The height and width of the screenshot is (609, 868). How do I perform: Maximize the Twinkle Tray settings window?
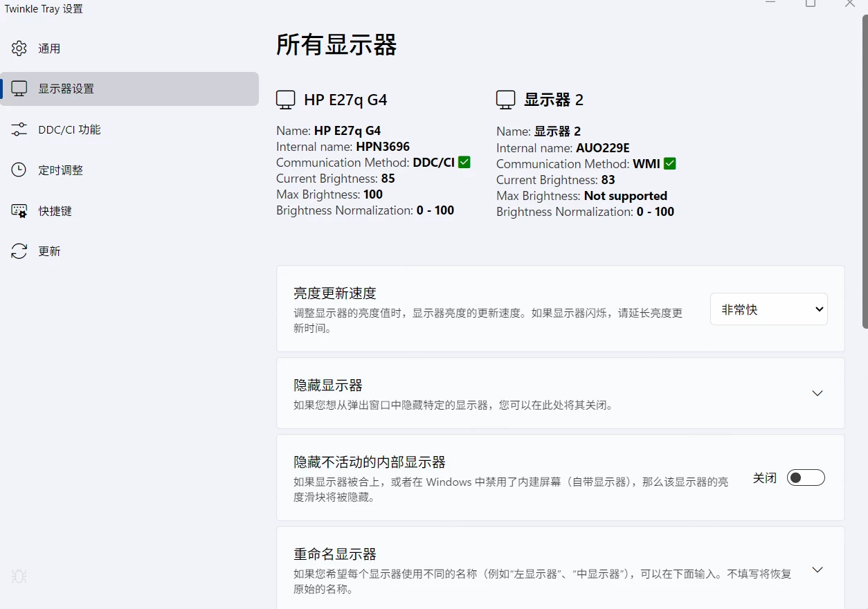(810, 3)
